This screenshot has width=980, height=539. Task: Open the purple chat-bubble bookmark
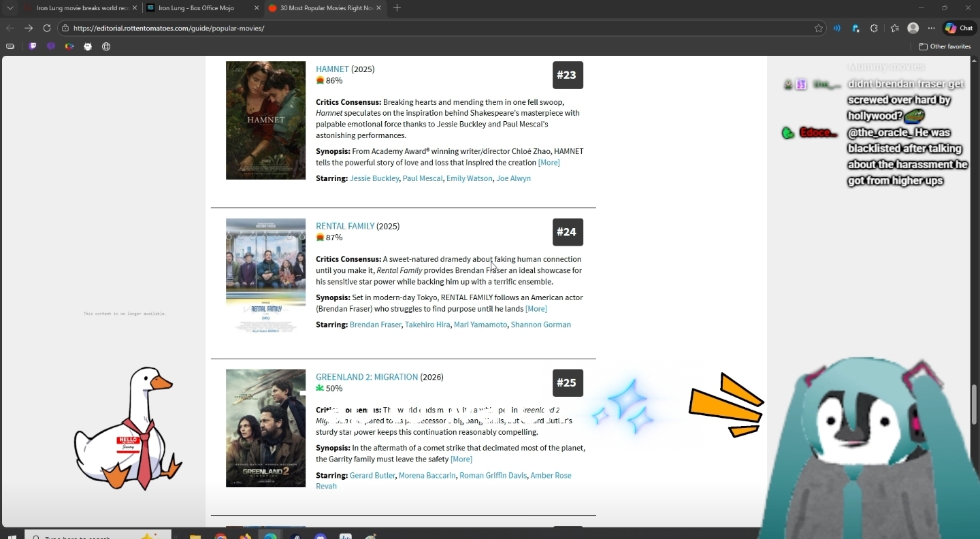pyautogui.click(x=51, y=46)
